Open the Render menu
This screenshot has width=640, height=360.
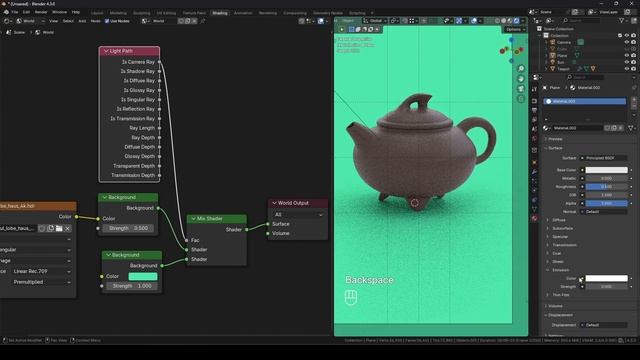tap(41, 12)
